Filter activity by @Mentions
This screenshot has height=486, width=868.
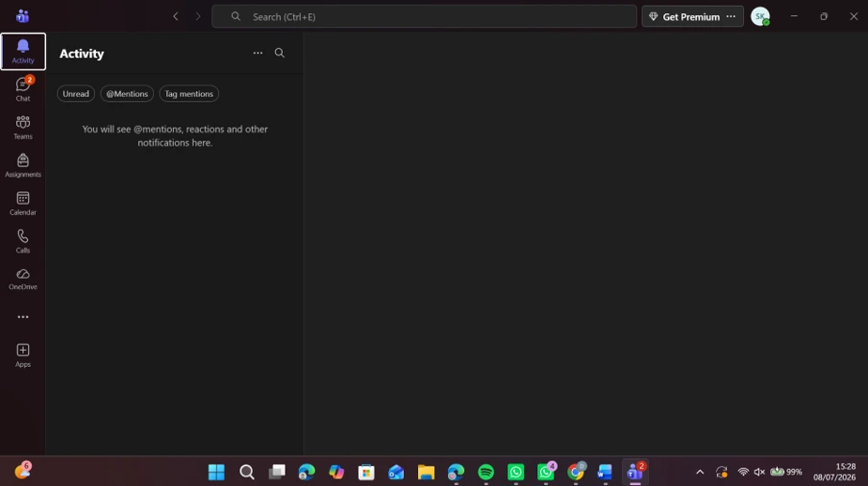127,94
